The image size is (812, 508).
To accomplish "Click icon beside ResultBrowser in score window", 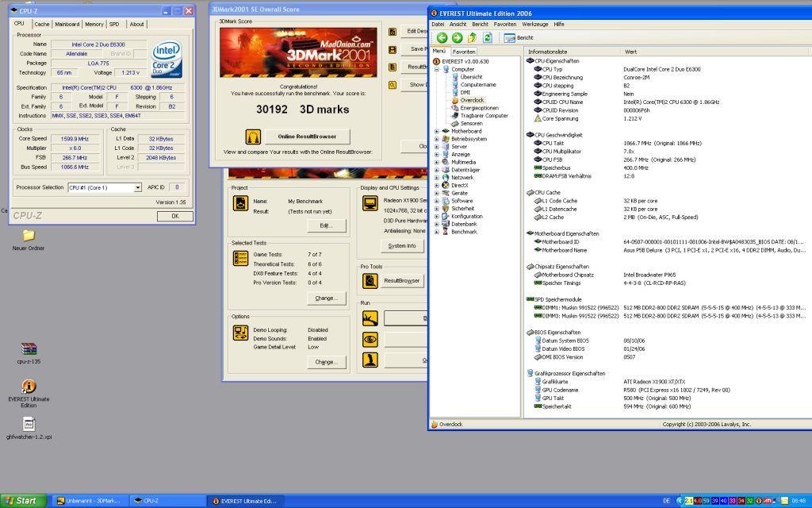I will click(x=393, y=67).
